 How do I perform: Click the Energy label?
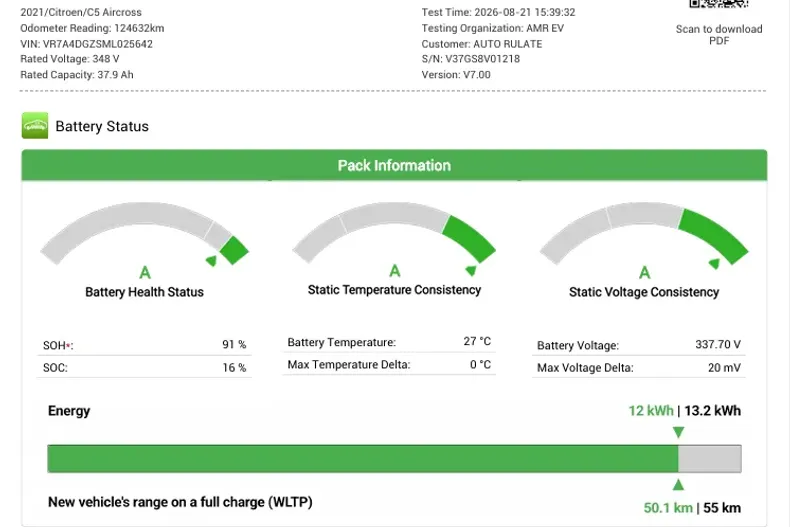coord(69,411)
